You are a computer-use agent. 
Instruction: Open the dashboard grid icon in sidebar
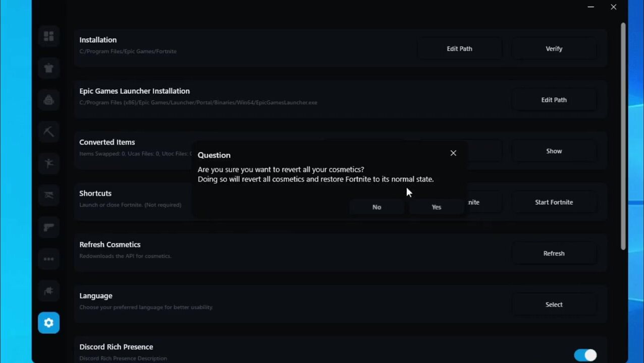(x=49, y=36)
